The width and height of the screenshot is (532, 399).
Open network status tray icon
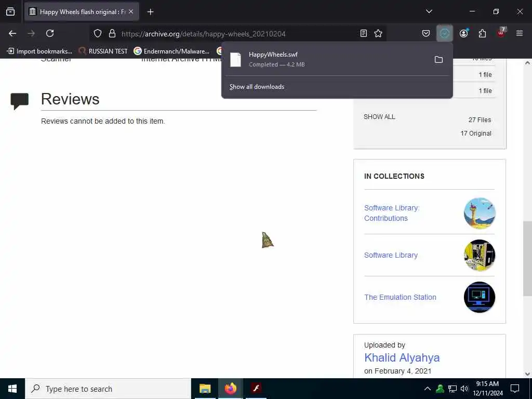click(x=453, y=389)
